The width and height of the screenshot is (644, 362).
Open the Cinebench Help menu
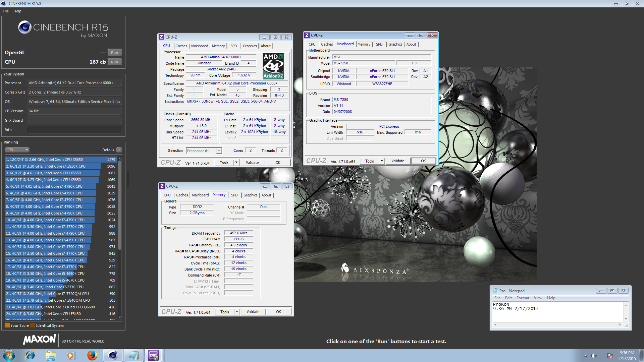[17, 11]
